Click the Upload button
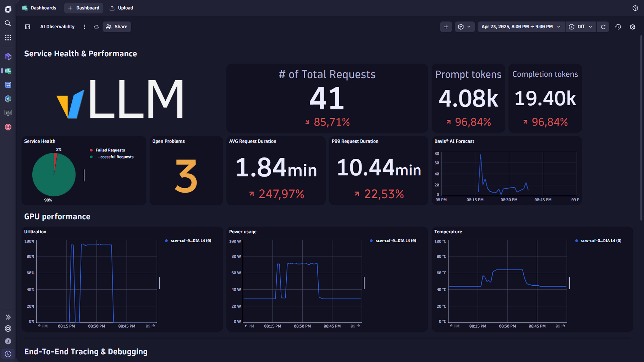644x362 pixels. pos(121,8)
